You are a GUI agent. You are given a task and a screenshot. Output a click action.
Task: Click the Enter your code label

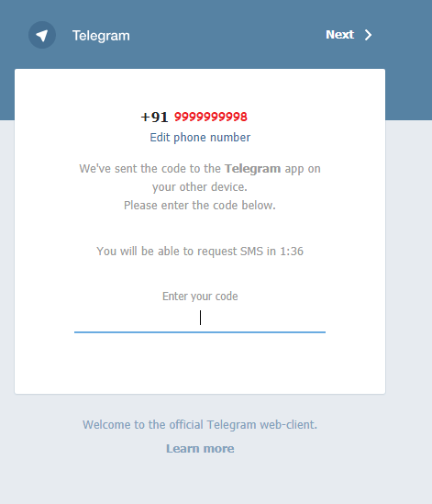200,296
